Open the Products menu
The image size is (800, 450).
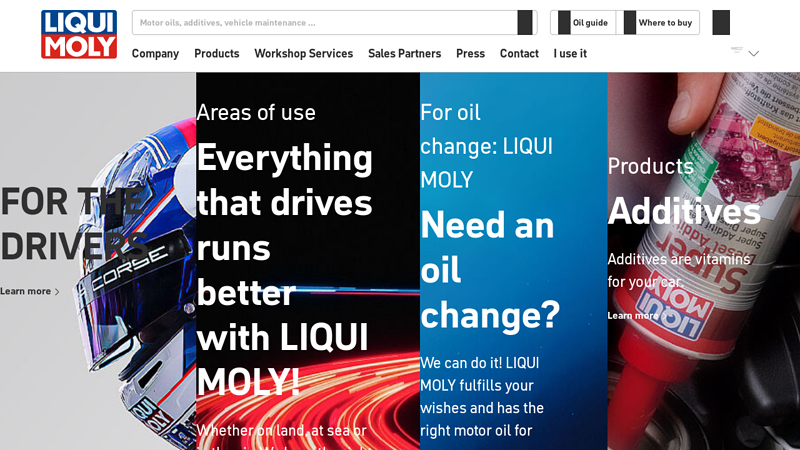(x=216, y=54)
